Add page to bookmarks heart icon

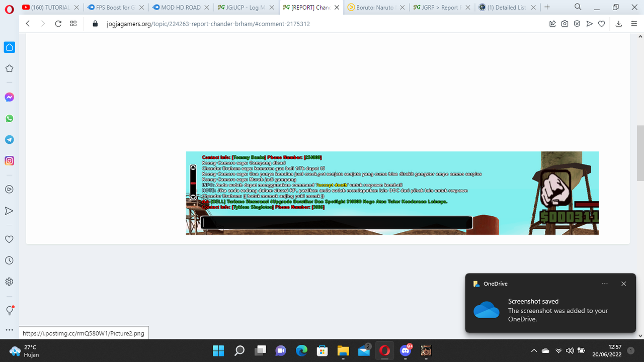(x=601, y=24)
